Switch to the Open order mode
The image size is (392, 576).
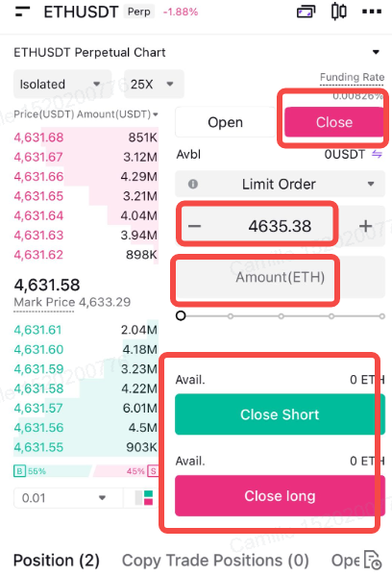(226, 122)
